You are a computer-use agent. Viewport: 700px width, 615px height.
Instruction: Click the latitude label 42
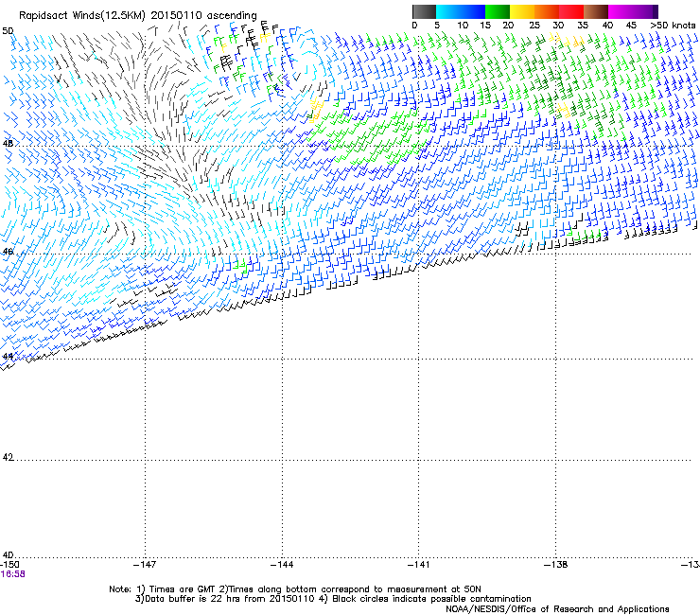tap(8, 457)
